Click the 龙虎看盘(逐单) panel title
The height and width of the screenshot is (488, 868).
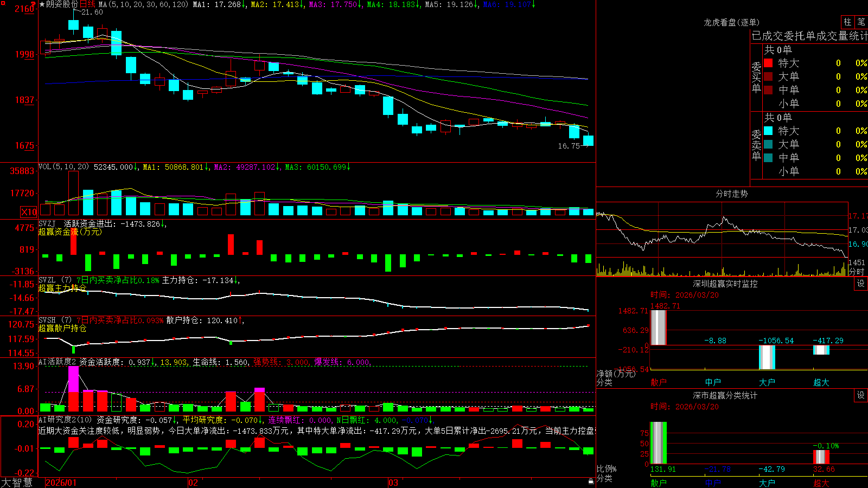731,22
